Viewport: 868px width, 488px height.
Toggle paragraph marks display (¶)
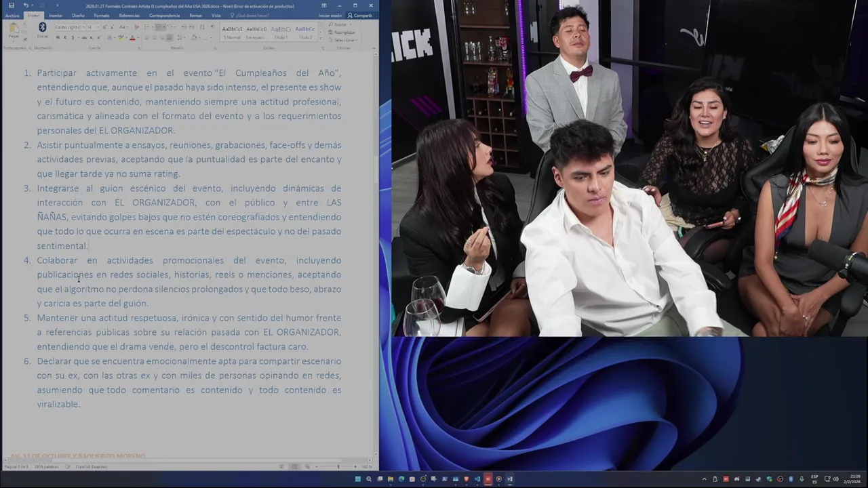coord(212,26)
